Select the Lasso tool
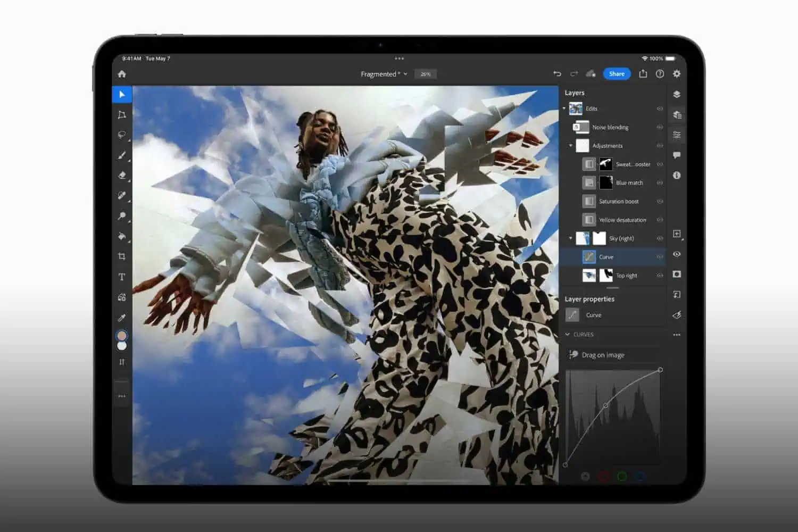This screenshot has height=532, width=798. 122,135
